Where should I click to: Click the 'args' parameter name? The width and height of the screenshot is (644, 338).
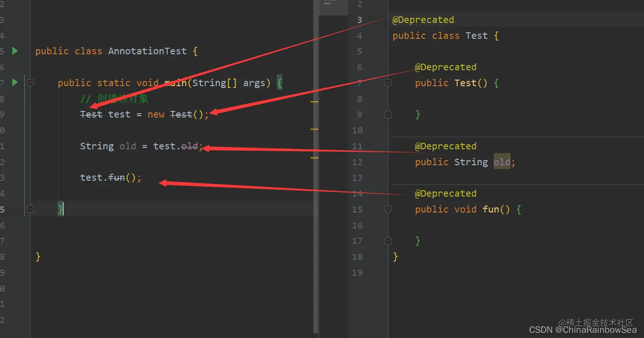point(254,83)
